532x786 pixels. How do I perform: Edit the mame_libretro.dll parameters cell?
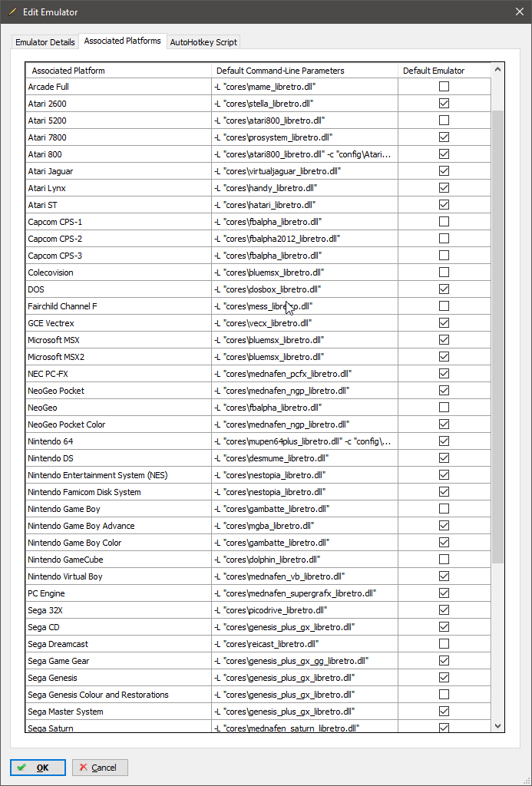[x=305, y=87]
